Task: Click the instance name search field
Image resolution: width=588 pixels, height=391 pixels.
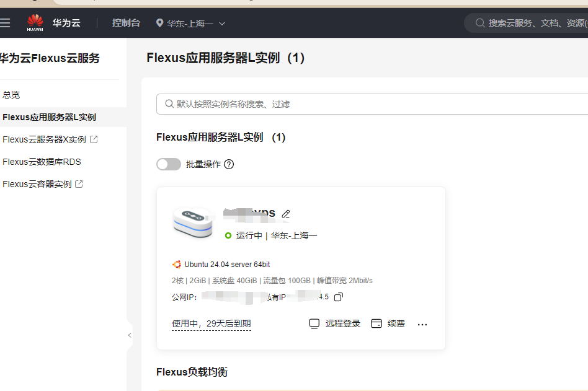Action: tap(372, 104)
